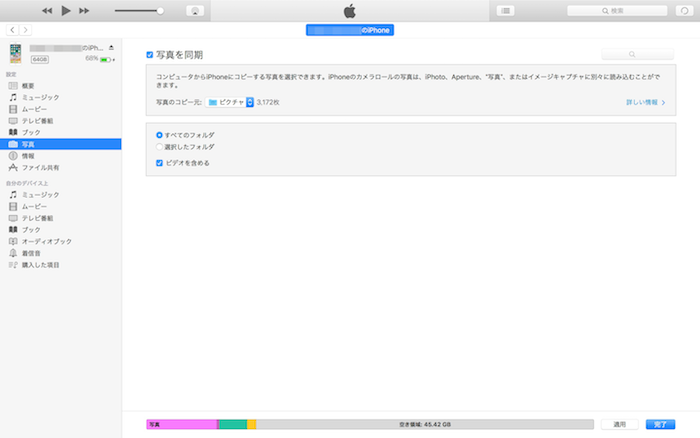The height and width of the screenshot is (438, 700).
Task: Select the すべてのフォルダ radio button
Action: tap(159, 135)
